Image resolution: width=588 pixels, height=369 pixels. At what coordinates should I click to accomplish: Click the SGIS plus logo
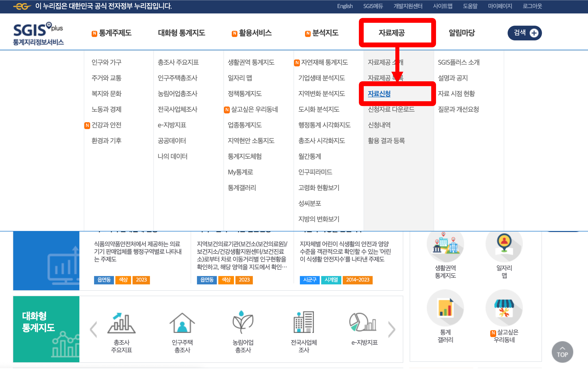click(38, 33)
